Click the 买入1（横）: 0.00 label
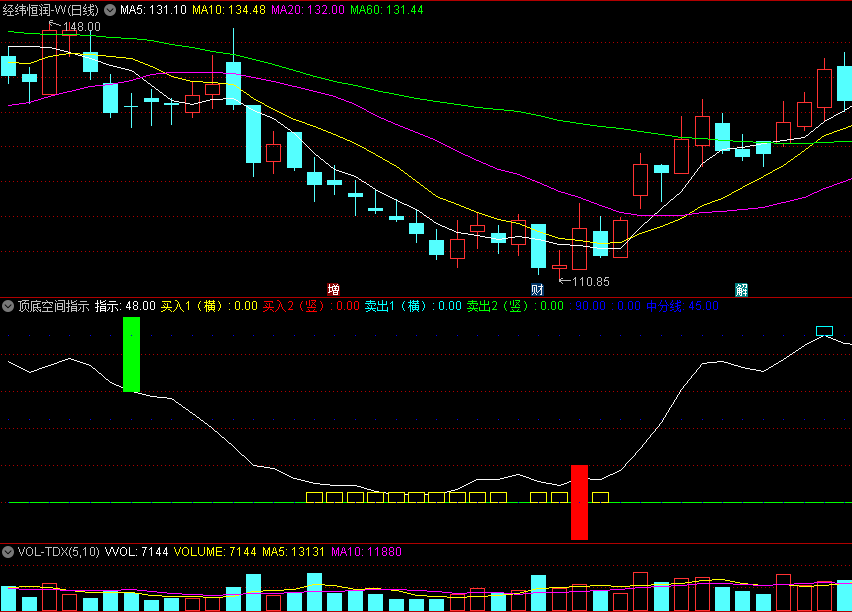This screenshot has width=852, height=612. 209,306
